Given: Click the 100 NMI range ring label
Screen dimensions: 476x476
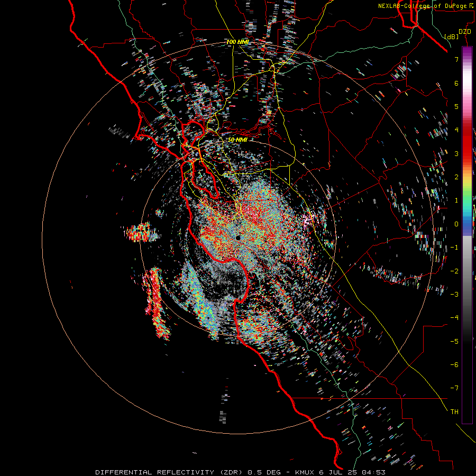Looking at the screenshot, I should (x=237, y=42).
